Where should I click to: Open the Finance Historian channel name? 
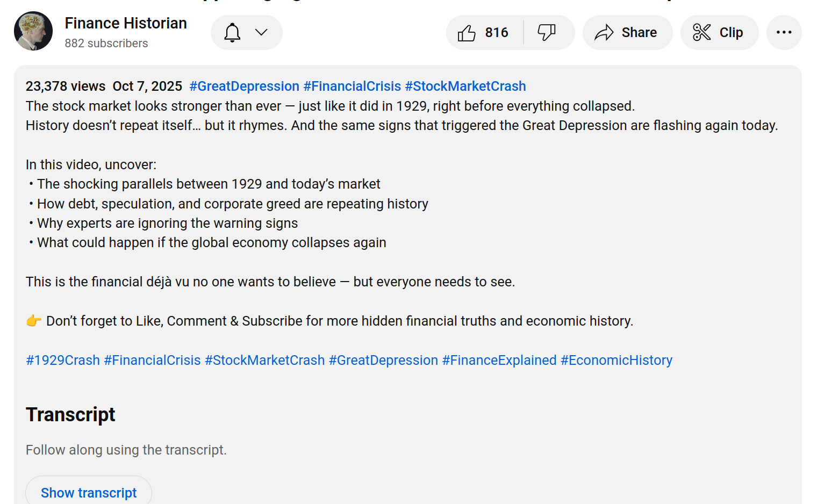pyautogui.click(x=126, y=23)
